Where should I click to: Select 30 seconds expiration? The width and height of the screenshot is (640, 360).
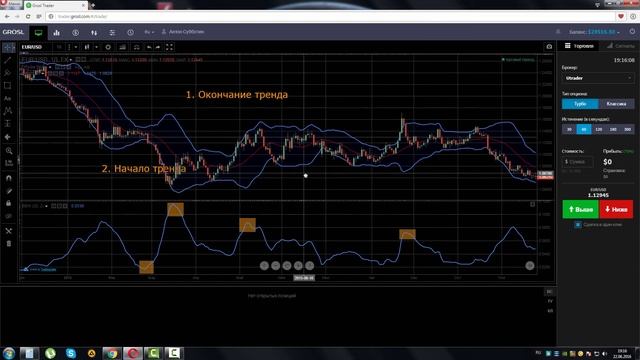tap(569, 129)
